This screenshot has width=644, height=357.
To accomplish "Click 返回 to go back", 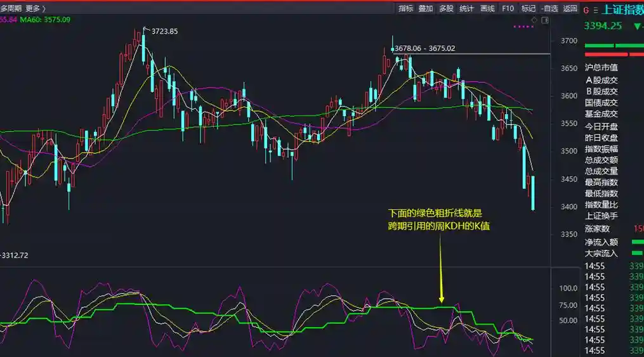I will click(x=570, y=8).
